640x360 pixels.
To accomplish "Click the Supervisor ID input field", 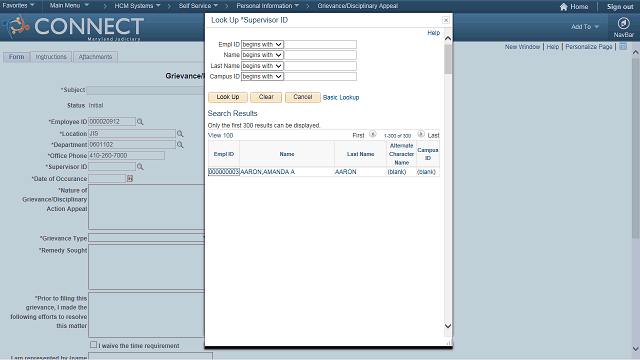I will click(112, 167).
